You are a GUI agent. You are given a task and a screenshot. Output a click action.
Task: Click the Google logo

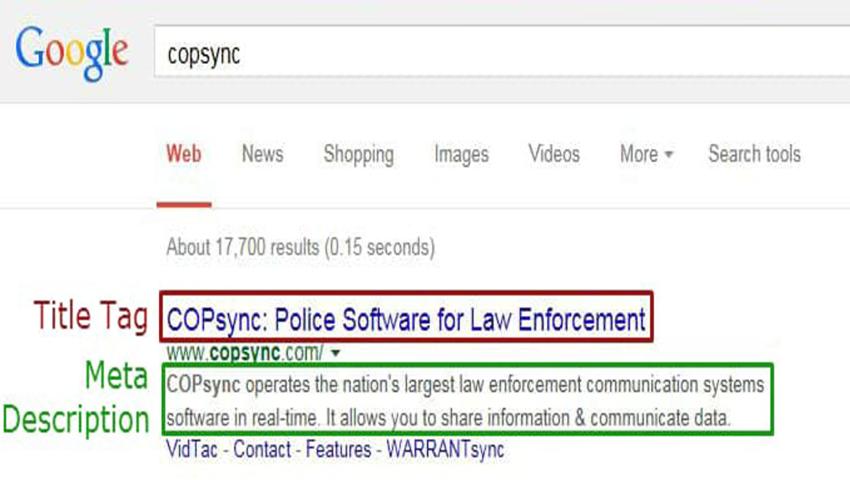72,53
